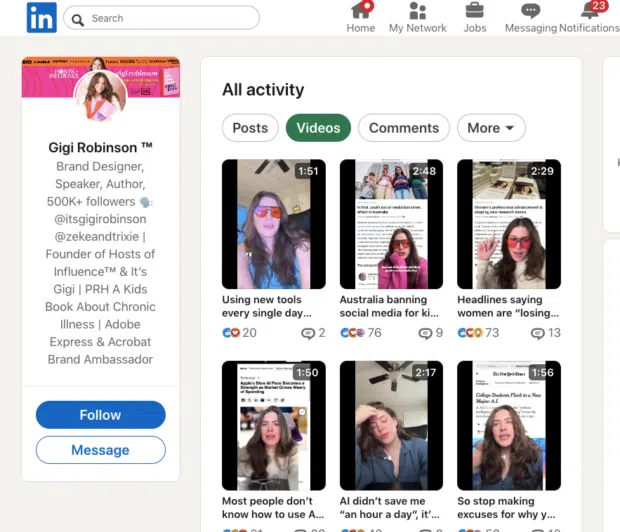Click the Search input field
620x532 pixels.
161,18
